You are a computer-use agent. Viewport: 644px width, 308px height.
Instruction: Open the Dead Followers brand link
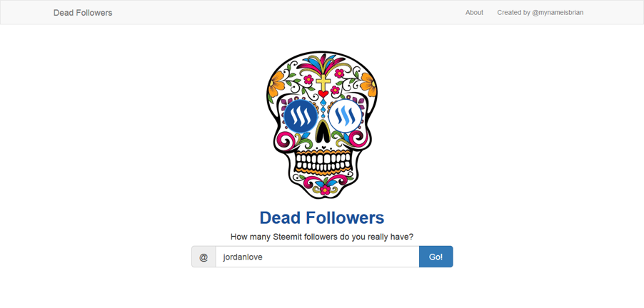83,13
